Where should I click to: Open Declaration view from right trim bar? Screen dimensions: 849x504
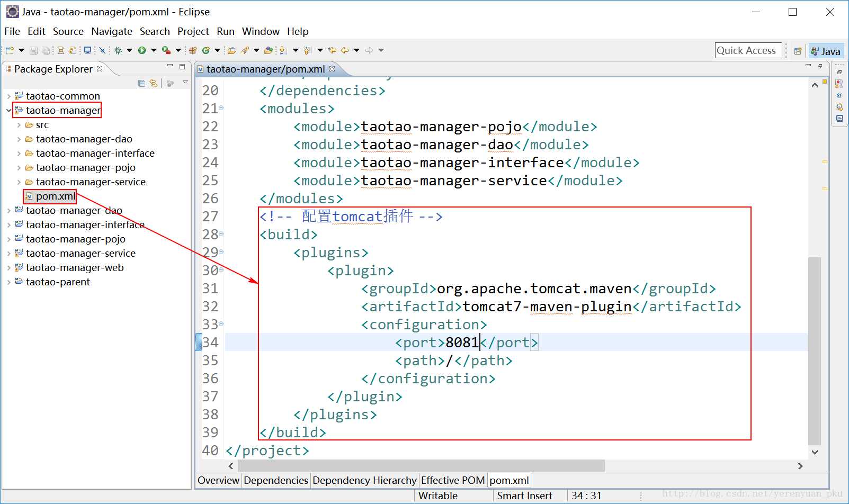(839, 107)
